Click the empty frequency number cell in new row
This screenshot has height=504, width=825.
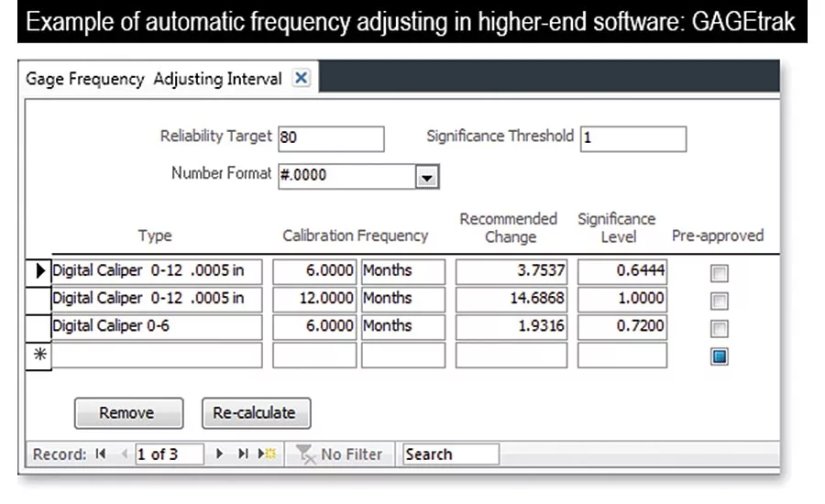[x=314, y=356]
